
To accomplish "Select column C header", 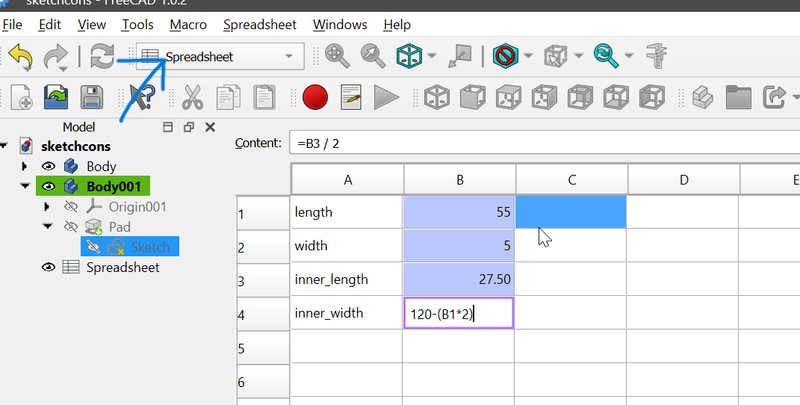I will (571, 180).
